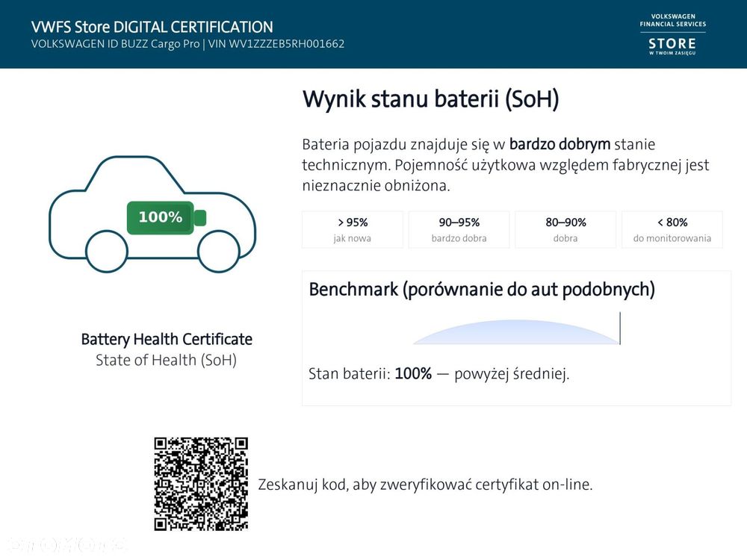Click the car outline battery illustration

(x=152, y=214)
